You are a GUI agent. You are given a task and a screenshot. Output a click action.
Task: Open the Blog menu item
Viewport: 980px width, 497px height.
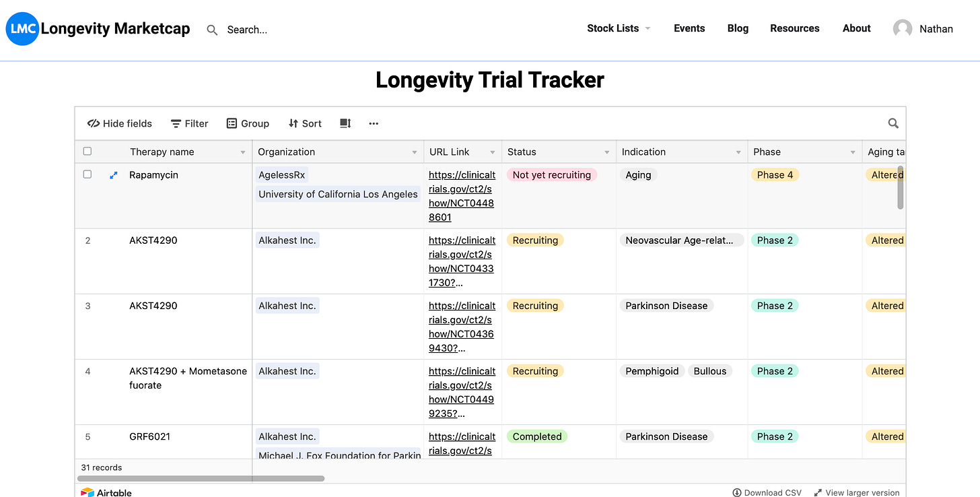click(x=738, y=28)
